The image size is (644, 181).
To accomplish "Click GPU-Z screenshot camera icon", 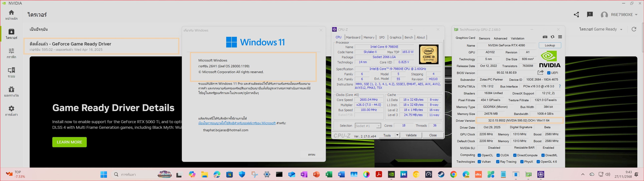I will [x=545, y=37].
